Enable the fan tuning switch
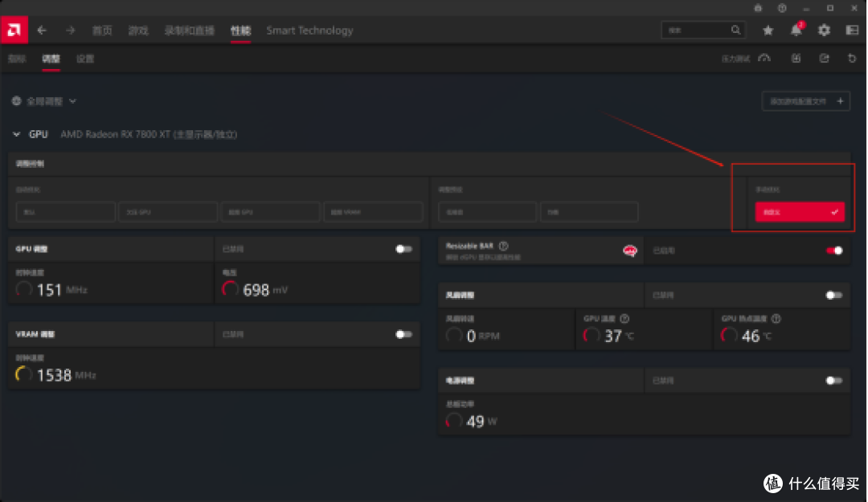This screenshot has width=868, height=502. pos(834,295)
